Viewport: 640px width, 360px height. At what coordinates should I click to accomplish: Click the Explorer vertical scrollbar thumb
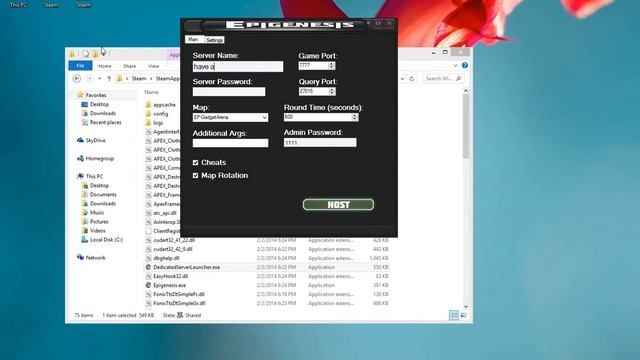point(466,127)
